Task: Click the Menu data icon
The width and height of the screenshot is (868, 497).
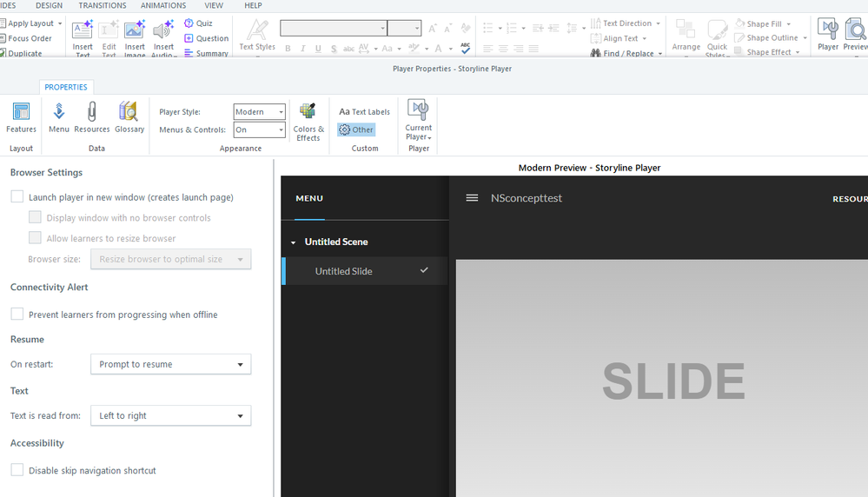Action: [59, 117]
